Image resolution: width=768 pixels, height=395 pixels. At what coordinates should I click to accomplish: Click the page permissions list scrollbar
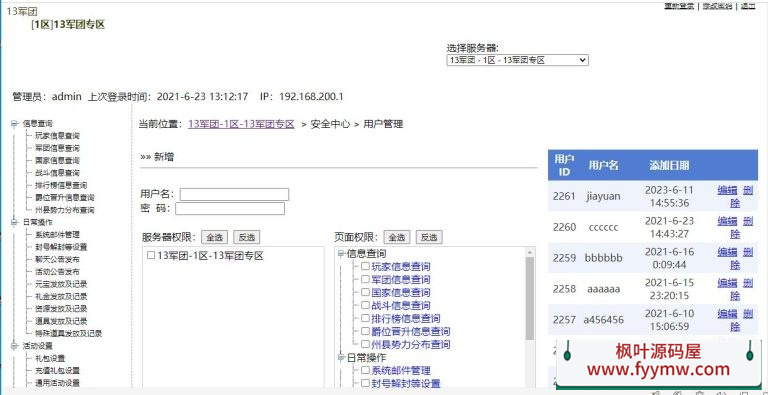(x=530, y=298)
